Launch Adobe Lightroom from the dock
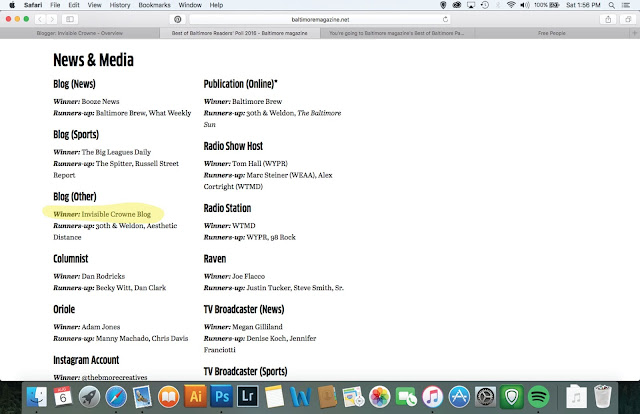This screenshot has width=640, height=414. (248, 396)
